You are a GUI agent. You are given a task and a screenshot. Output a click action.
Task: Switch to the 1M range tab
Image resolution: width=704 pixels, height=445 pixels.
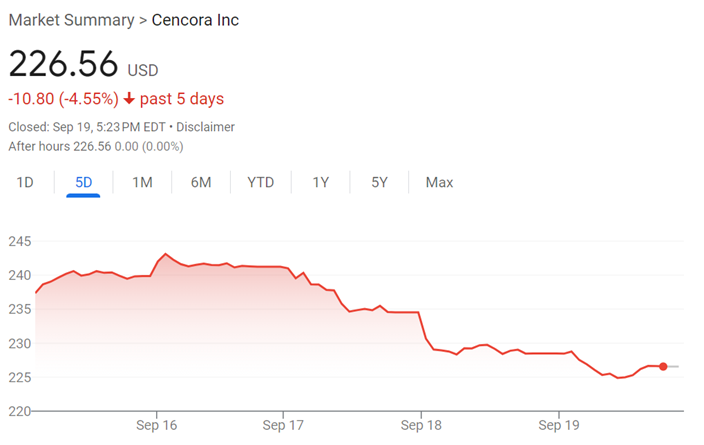point(142,182)
